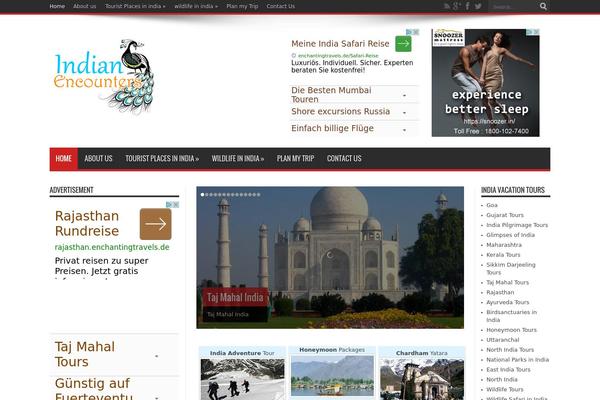This screenshot has height=400, width=600.
Task: Open the Wildlife Tours link
Action: (504, 390)
